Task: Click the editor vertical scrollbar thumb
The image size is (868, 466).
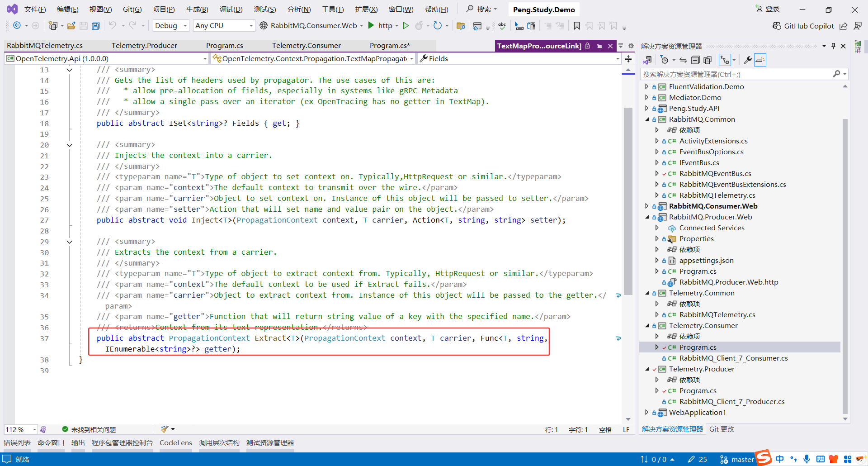Action: [x=628, y=201]
